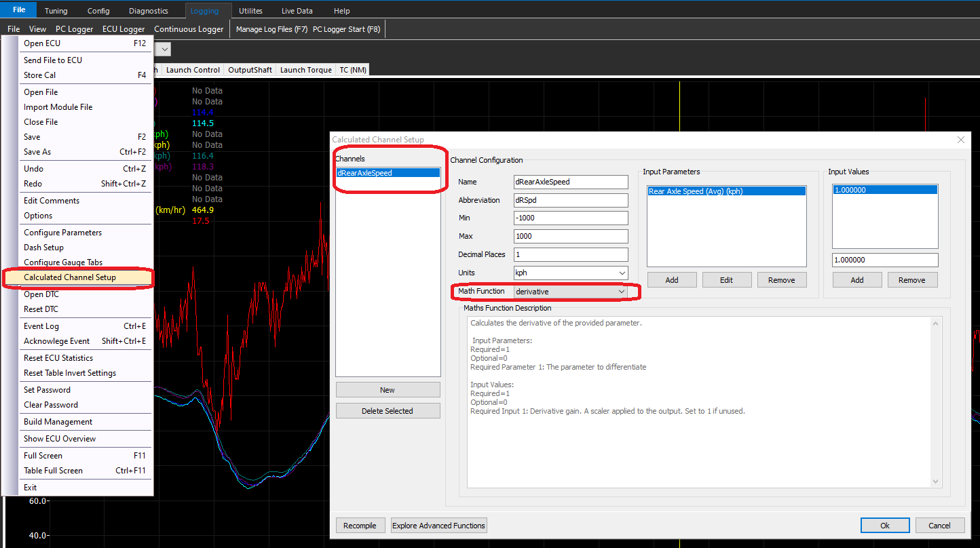Remove the selected Input Value

pyautogui.click(x=911, y=280)
